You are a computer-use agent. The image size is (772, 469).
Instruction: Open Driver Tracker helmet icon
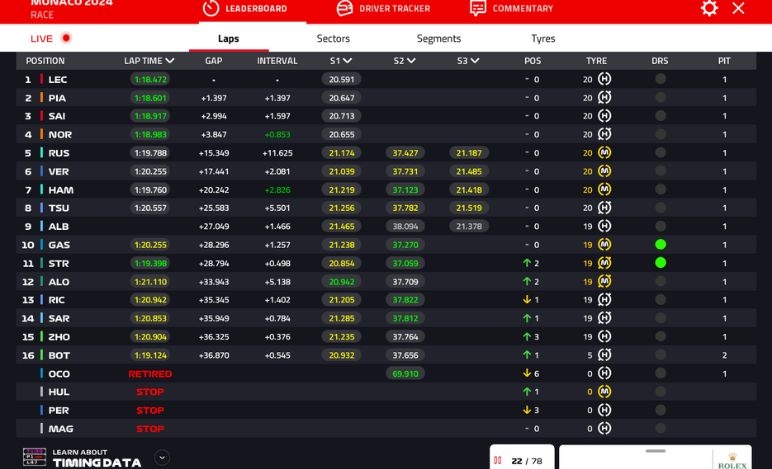(x=345, y=8)
